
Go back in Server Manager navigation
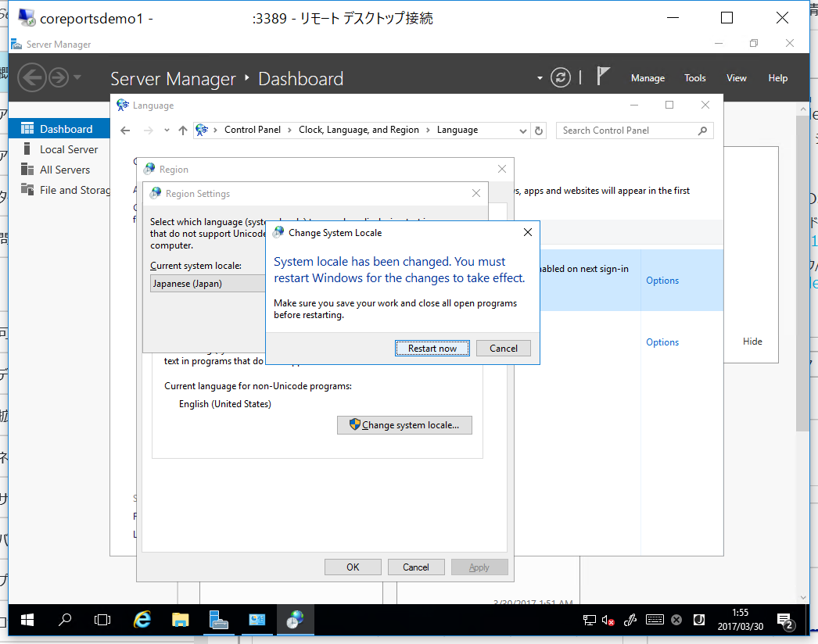pyautogui.click(x=32, y=77)
